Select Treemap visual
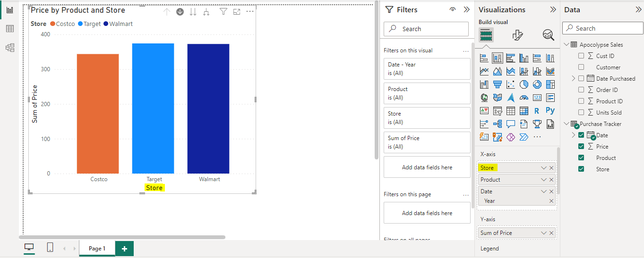This screenshot has height=258, width=644. pyautogui.click(x=550, y=84)
